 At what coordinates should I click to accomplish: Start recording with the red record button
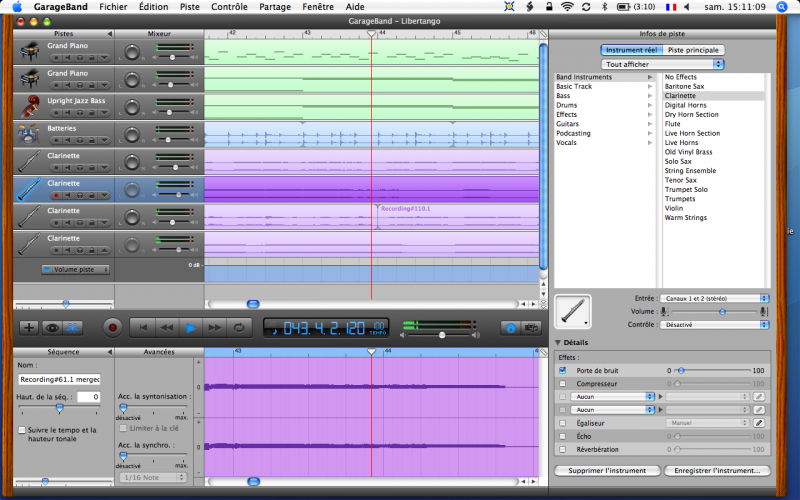coord(113,328)
